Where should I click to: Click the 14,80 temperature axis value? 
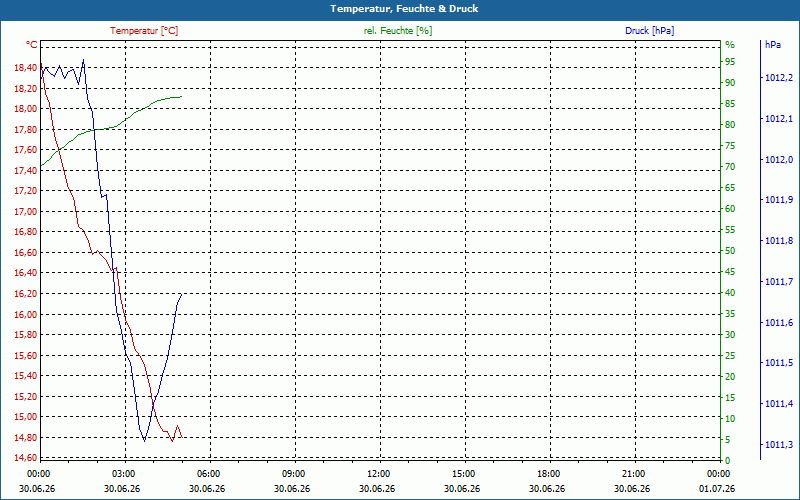coord(26,438)
